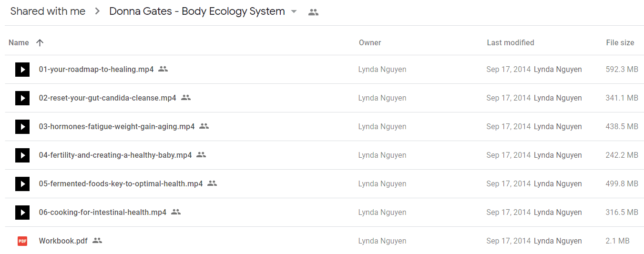Viewport: 644px width, 254px height.
Task: Select the 06-cooking-for-intestinal-health.mp4 file name
Action: point(102,213)
